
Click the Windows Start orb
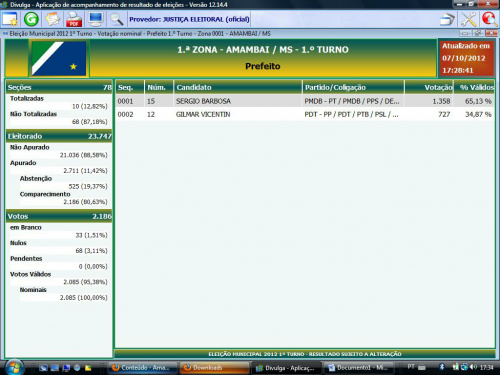tap(15, 367)
